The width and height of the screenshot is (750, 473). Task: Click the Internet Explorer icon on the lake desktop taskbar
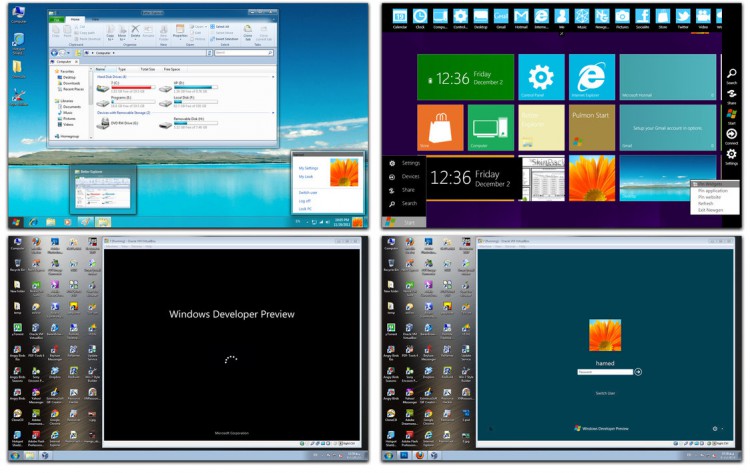pyautogui.click(x=33, y=222)
